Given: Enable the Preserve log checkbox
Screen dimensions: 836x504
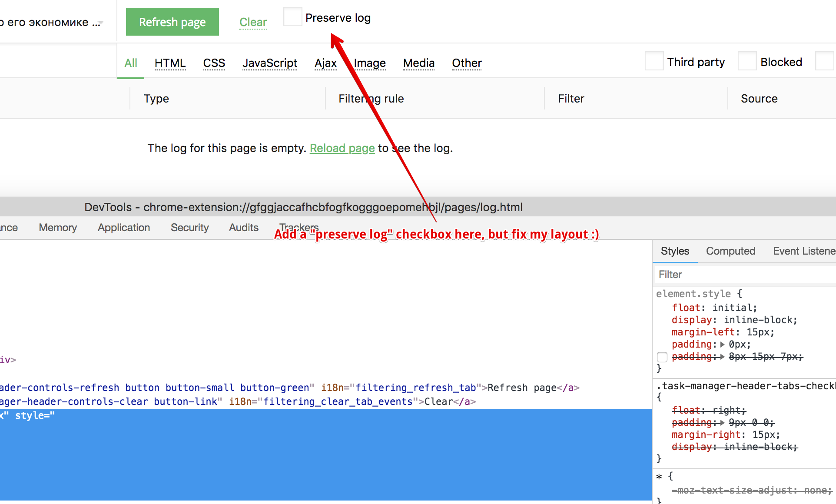Looking at the screenshot, I should (292, 17).
